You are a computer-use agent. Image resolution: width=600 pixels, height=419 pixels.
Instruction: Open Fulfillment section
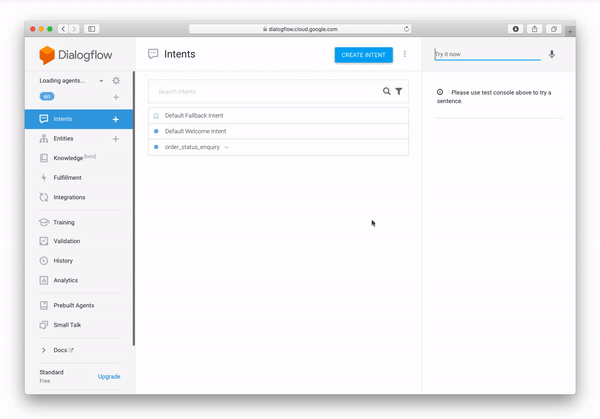pos(67,178)
